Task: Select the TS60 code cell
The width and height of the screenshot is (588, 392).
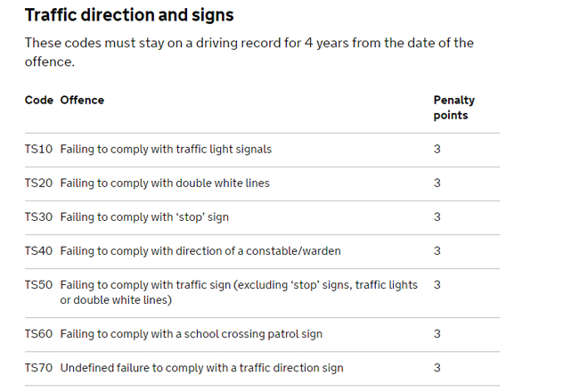Action: [38, 334]
